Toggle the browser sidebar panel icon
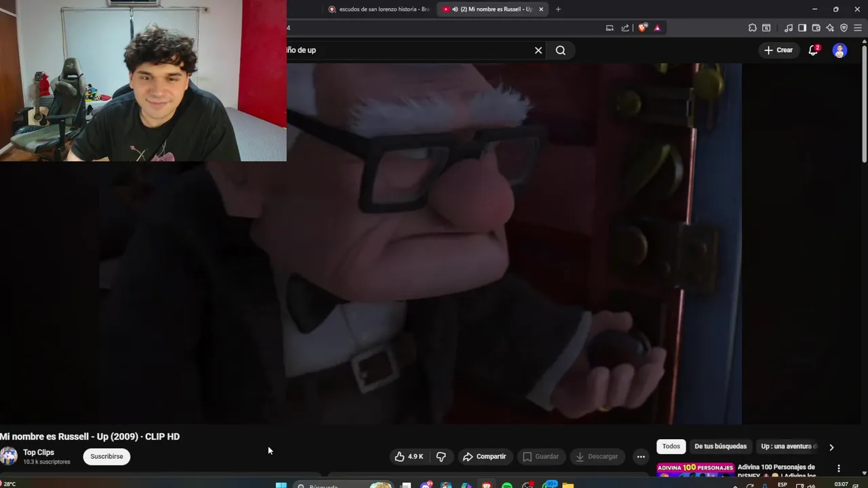 tap(802, 28)
